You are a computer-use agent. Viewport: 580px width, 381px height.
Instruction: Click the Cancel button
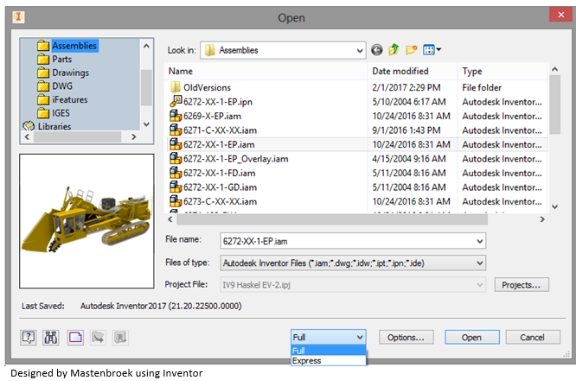532,337
